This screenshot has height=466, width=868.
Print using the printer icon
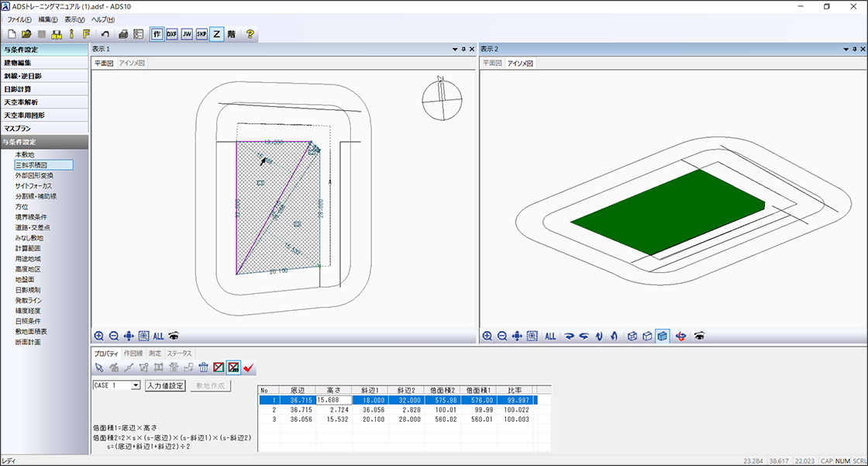(x=123, y=34)
